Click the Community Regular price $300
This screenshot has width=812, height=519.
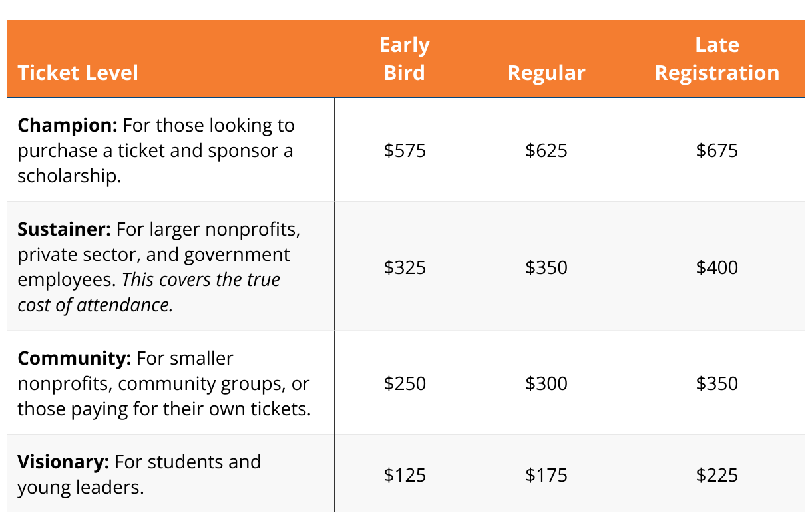click(546, 383)
